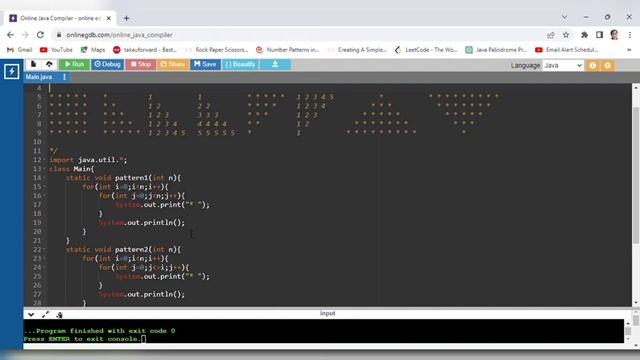Share the current code

(173, 64)
